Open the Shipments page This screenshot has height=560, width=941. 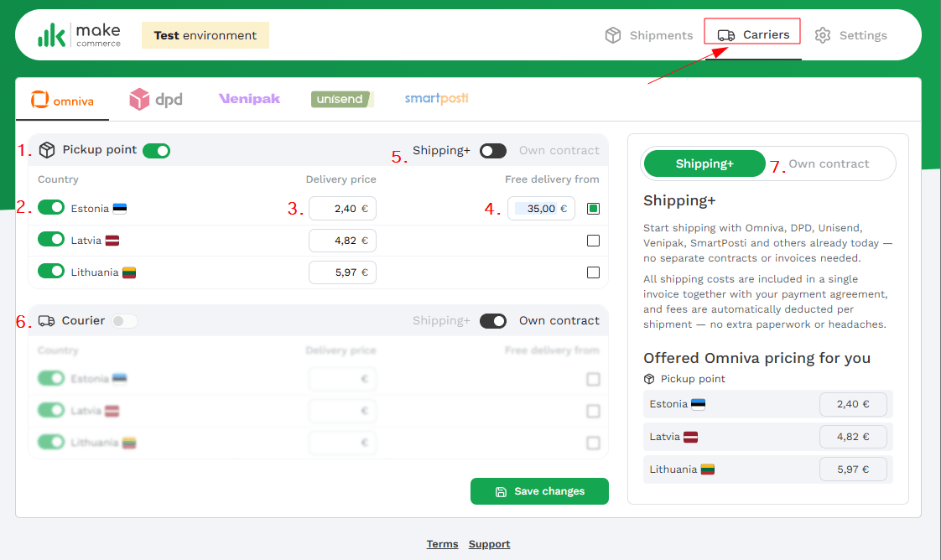point(649,35)
